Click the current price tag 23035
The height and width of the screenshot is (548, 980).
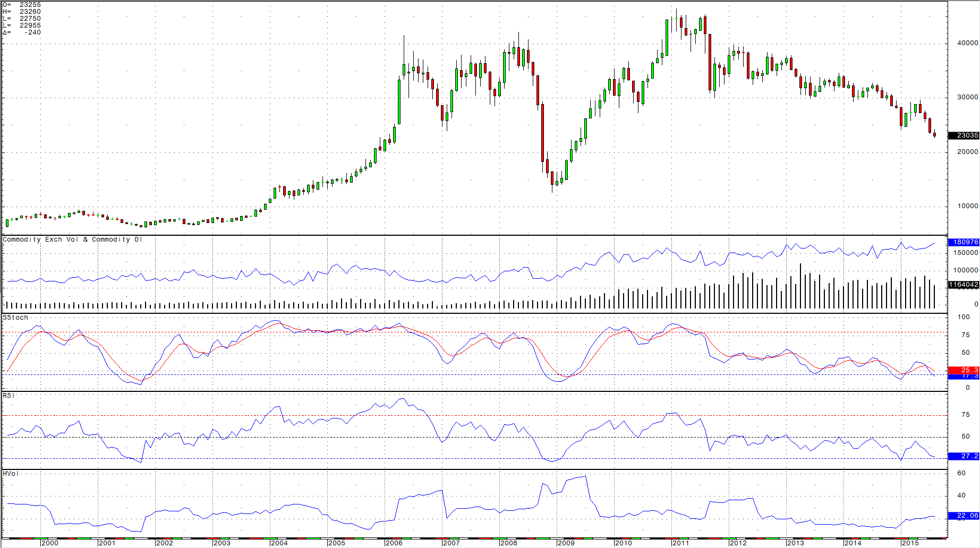(964, 135)
